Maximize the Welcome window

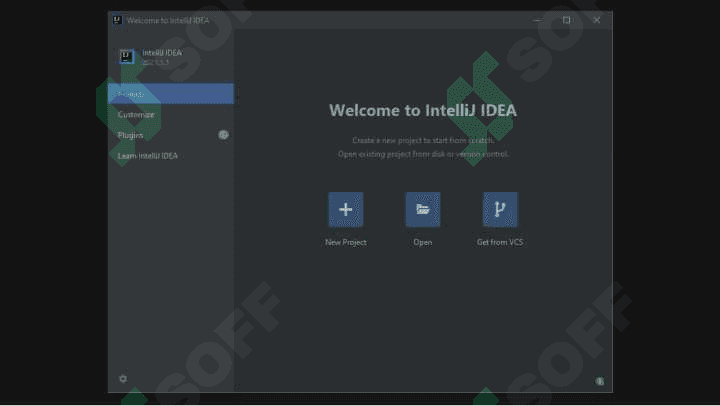567,20
